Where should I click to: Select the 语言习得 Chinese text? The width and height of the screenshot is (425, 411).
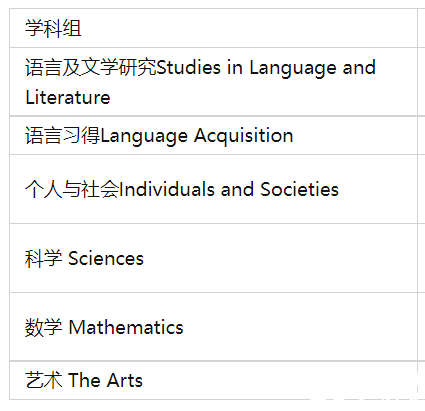pyautogui.click(x=63, y=136)
